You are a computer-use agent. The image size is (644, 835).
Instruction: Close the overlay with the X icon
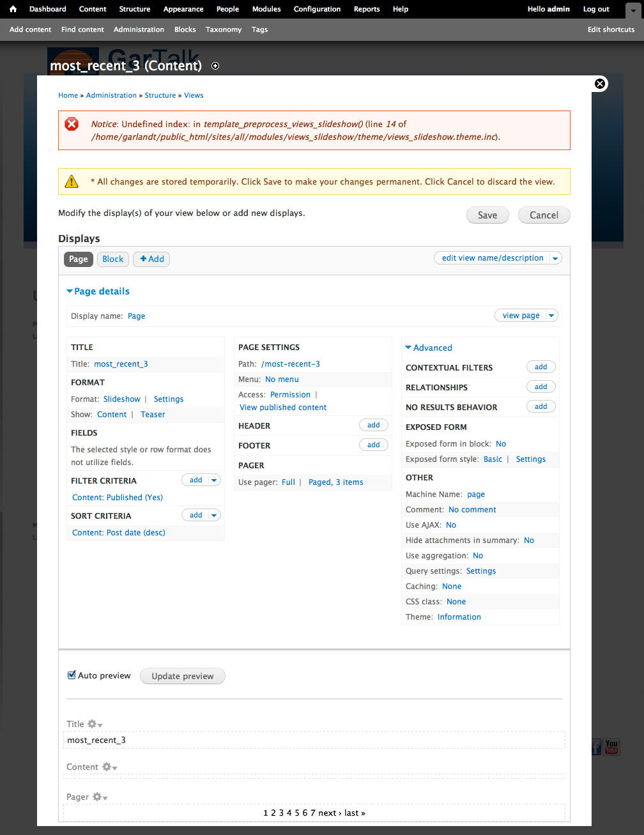(x=599, y=84)
